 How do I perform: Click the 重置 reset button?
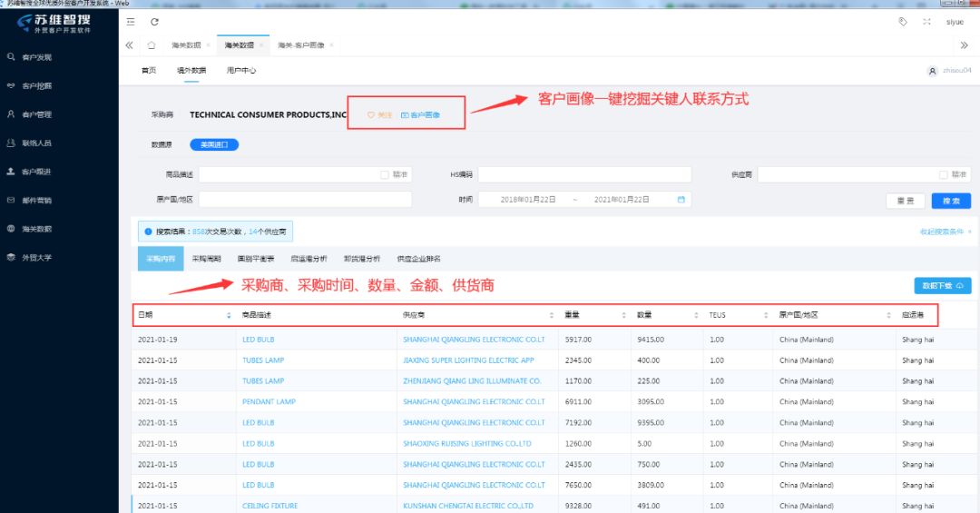tap(906, 201)
